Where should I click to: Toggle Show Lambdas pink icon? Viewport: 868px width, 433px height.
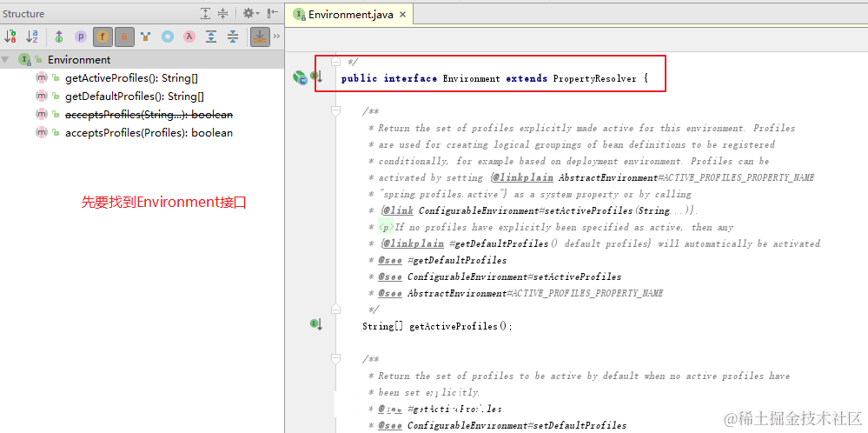coord(190,37)
